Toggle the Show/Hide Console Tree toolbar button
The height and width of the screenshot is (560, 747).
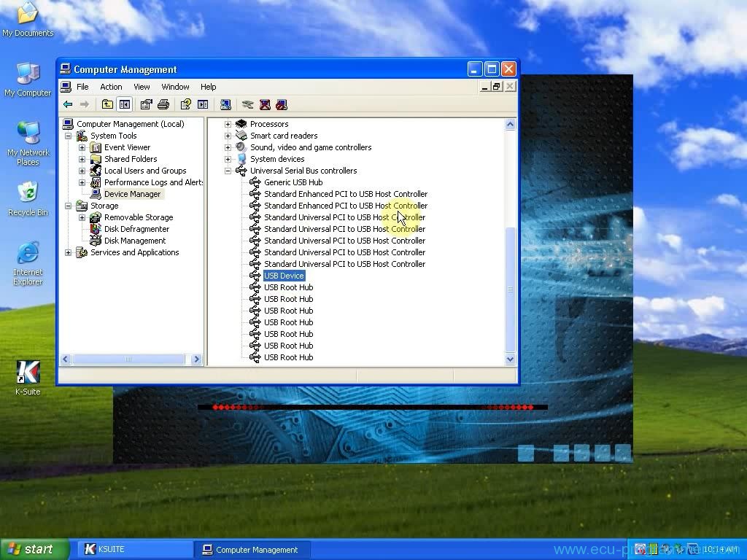(124, 105)
